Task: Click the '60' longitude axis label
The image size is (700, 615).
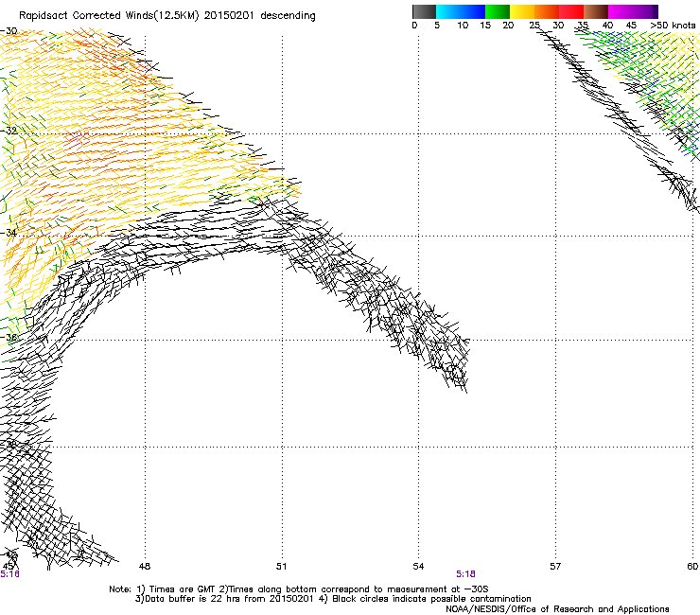Action: point(692,567)
